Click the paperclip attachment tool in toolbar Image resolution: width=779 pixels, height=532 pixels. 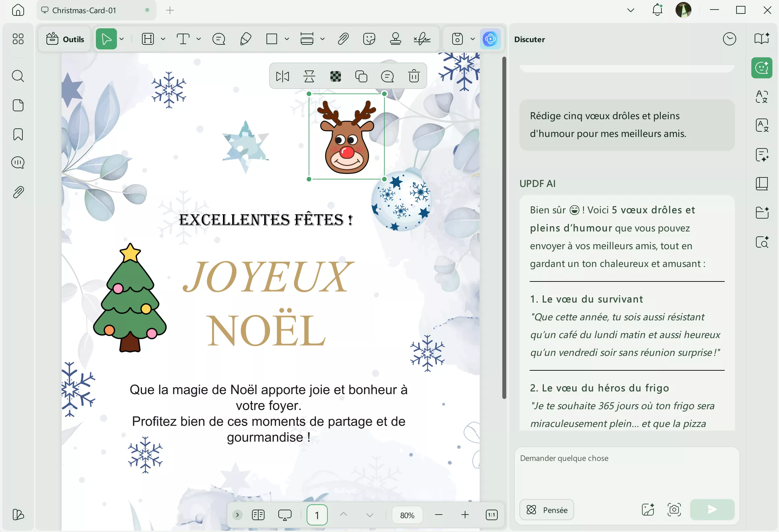343,39
